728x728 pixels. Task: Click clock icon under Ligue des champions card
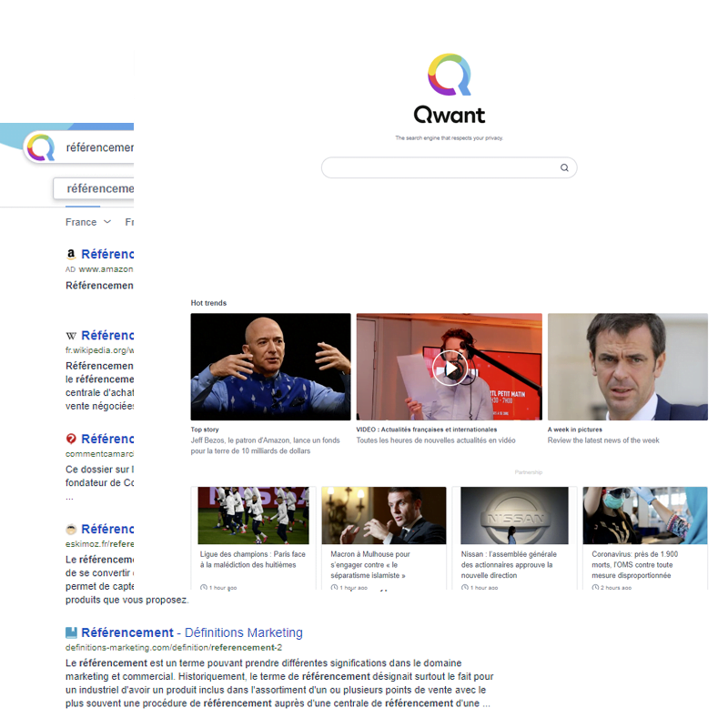coord(203,587)
